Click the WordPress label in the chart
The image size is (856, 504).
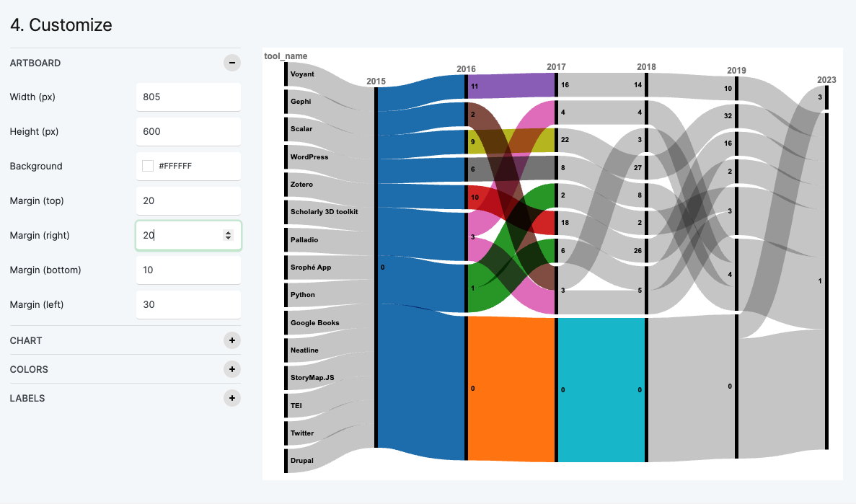tap(309, 156)
